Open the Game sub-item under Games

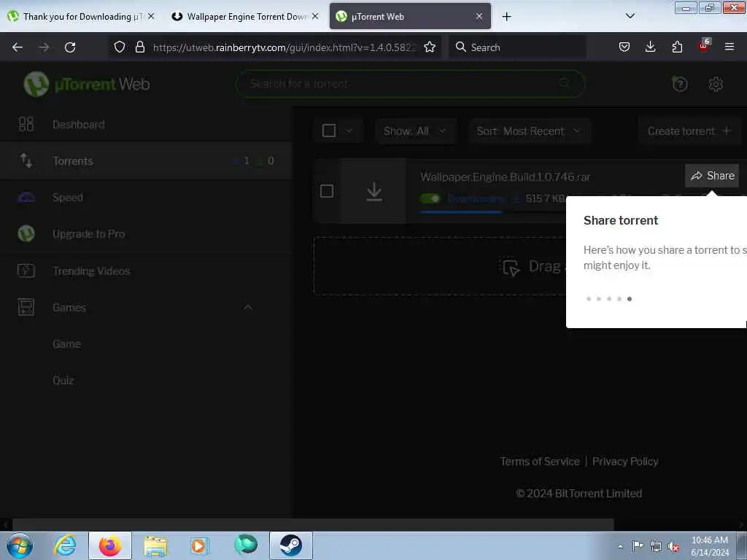coord(66,344)
